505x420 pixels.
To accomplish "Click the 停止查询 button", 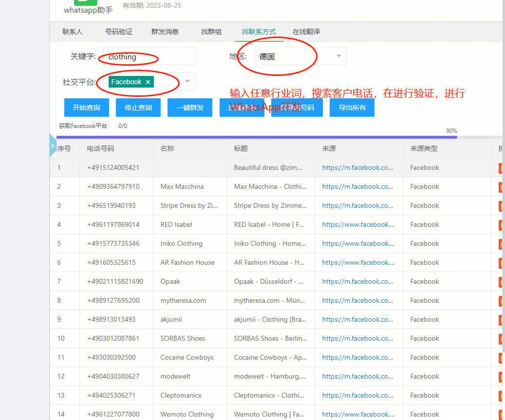I will [x=138, y=108].
